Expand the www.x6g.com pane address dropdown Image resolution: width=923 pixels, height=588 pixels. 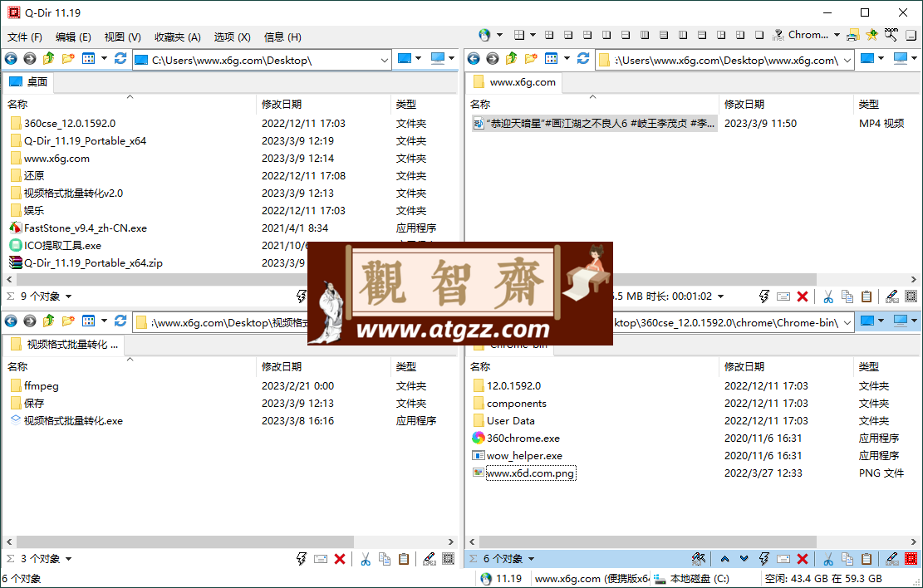click(847, 60)
